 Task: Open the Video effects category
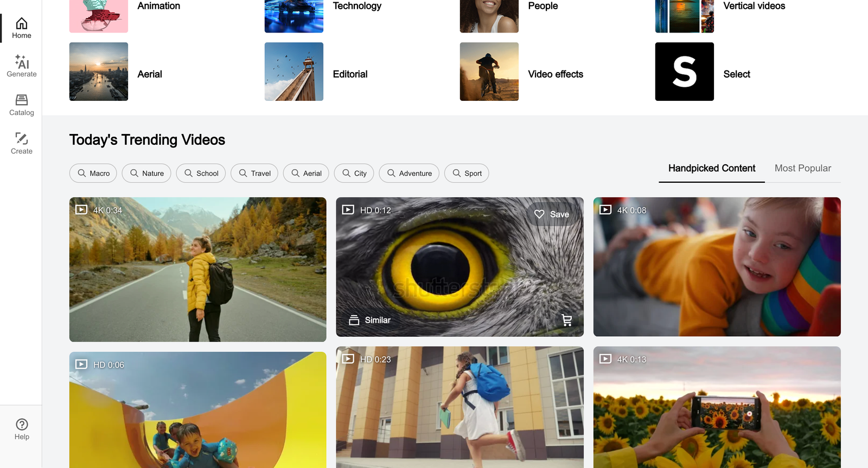(x=555, y=74)
